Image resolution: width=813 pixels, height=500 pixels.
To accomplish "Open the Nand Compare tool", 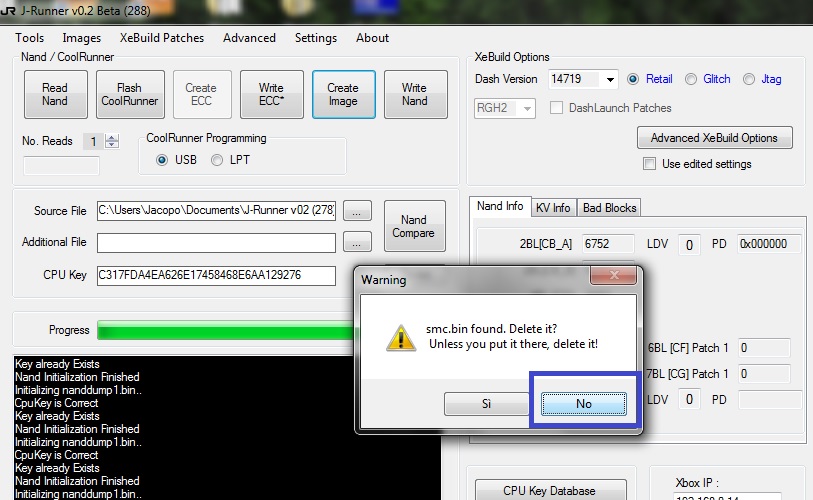I will click(x=414, y=226).
